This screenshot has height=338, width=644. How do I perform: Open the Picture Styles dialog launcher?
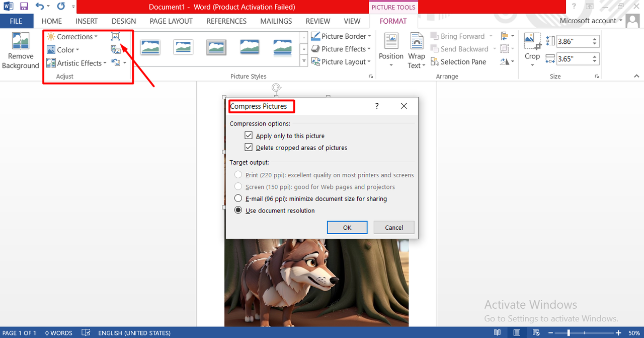(x=371, y=77)
